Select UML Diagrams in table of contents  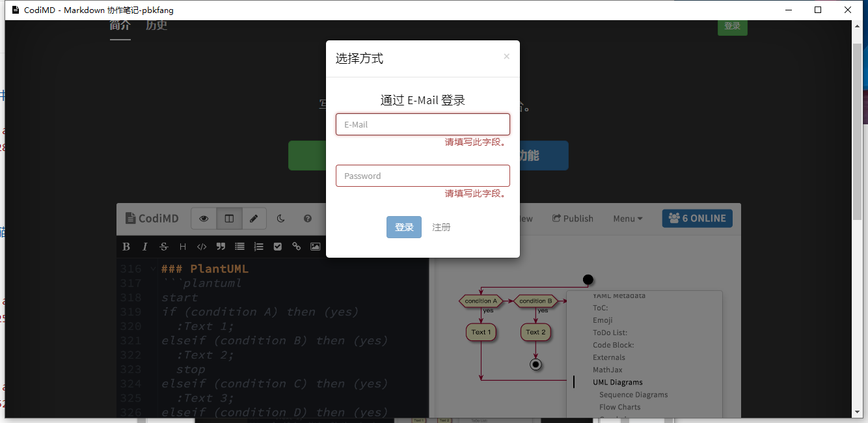[x=617, y=383]
